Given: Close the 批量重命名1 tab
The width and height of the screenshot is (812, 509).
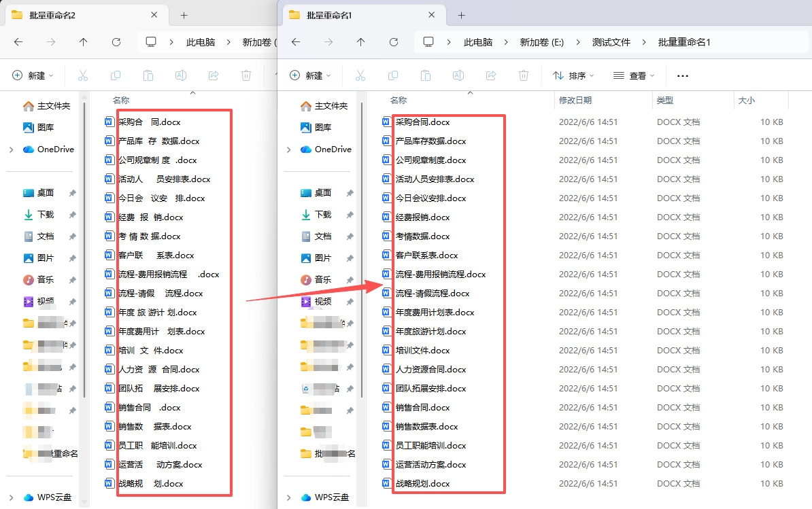Looking at the screenshot, I should pyautogui.click(x=431, y=15).
